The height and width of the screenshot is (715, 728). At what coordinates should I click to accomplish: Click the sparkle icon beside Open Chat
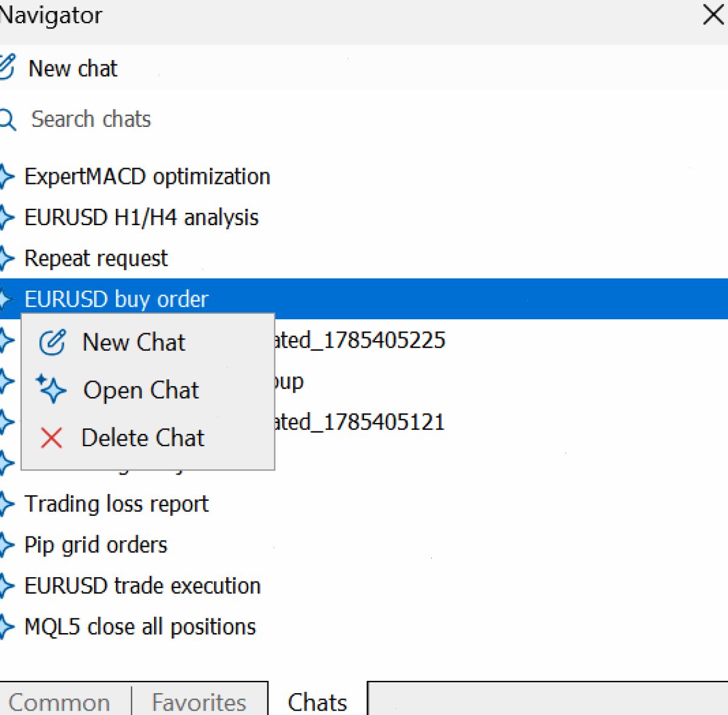pos(51,389)
